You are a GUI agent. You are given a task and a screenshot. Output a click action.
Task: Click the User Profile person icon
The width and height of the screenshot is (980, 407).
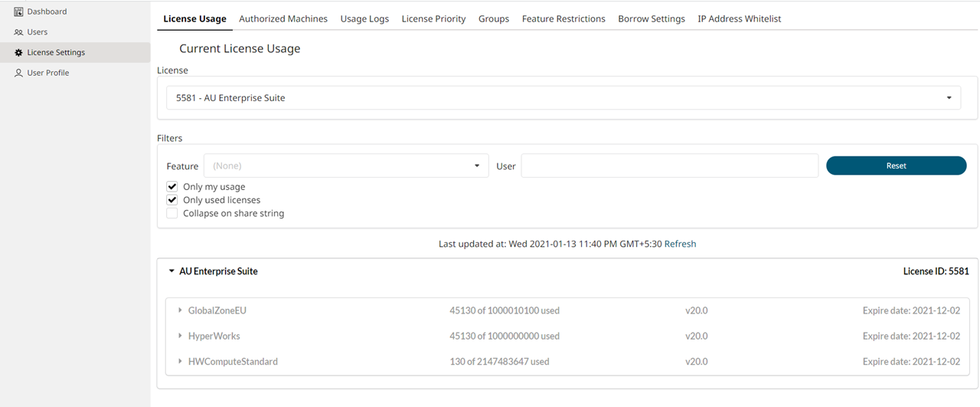[x=18, y=73]
